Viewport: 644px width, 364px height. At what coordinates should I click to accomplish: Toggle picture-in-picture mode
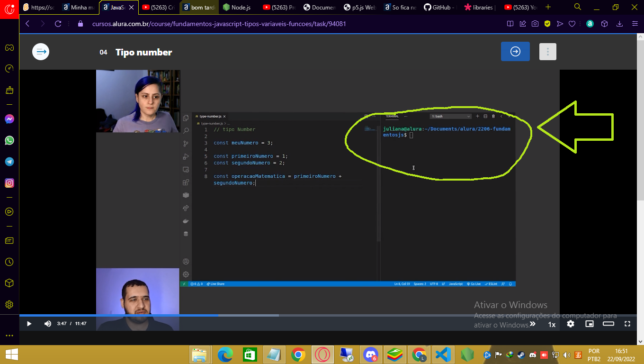point(590,324)
